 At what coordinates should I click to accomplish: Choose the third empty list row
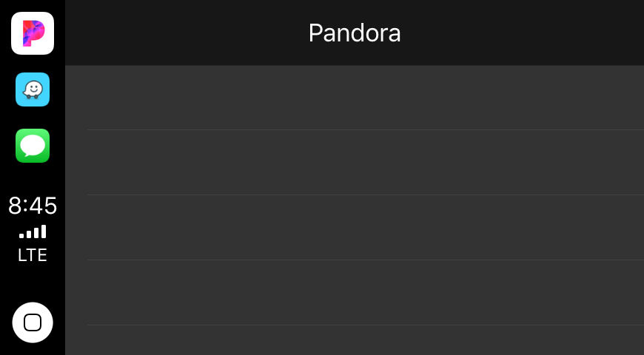pos(355,228)
